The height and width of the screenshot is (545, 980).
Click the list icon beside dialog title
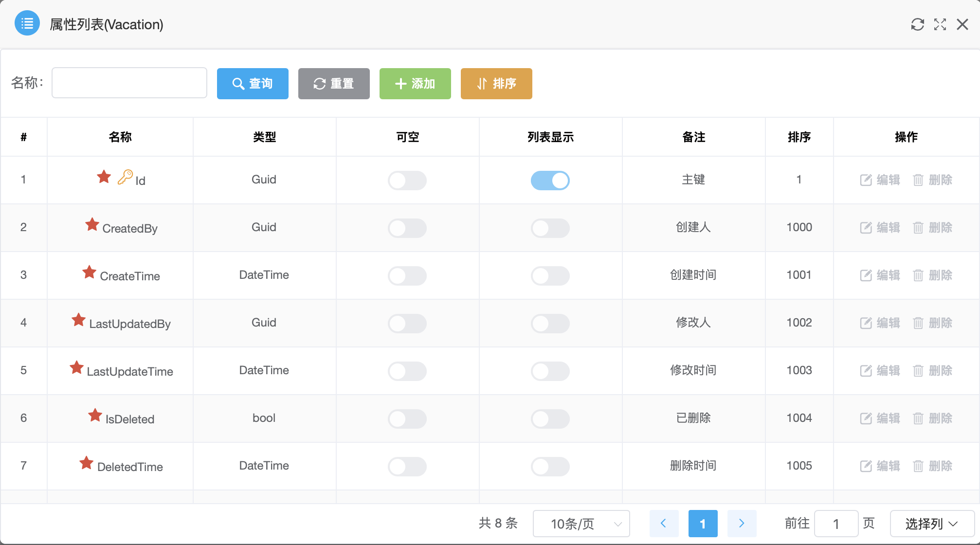click(27, 23)
